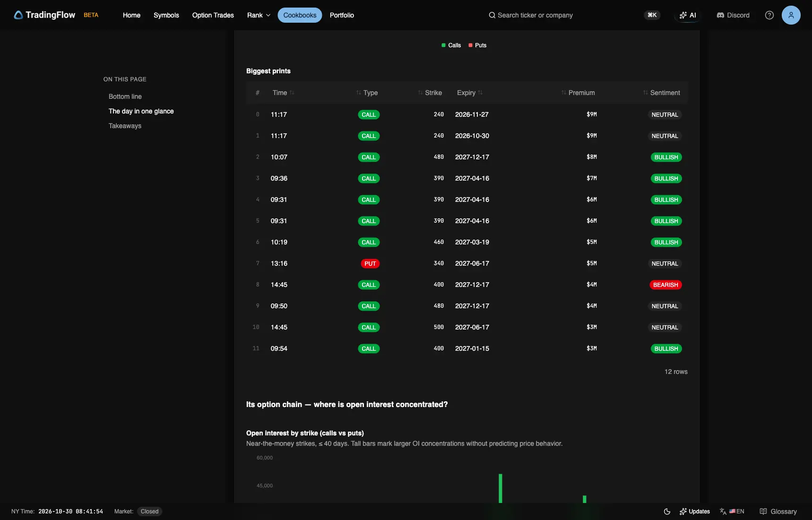Click the 2026-11-27 expiry cell
This screenshot has width=812, height=520.
[472, 114]
